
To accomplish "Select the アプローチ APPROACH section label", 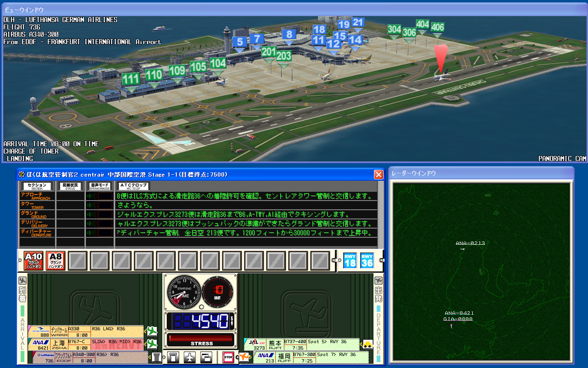I will click(37, 196).
